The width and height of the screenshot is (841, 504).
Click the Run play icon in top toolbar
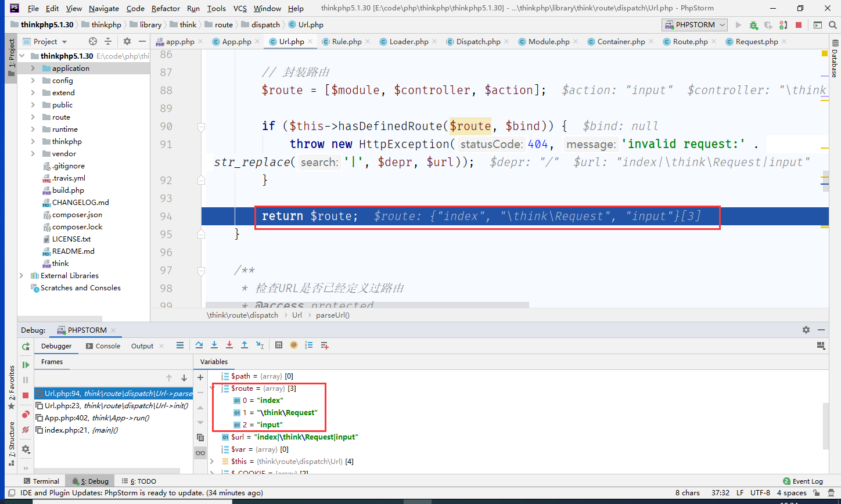point(739,25)
